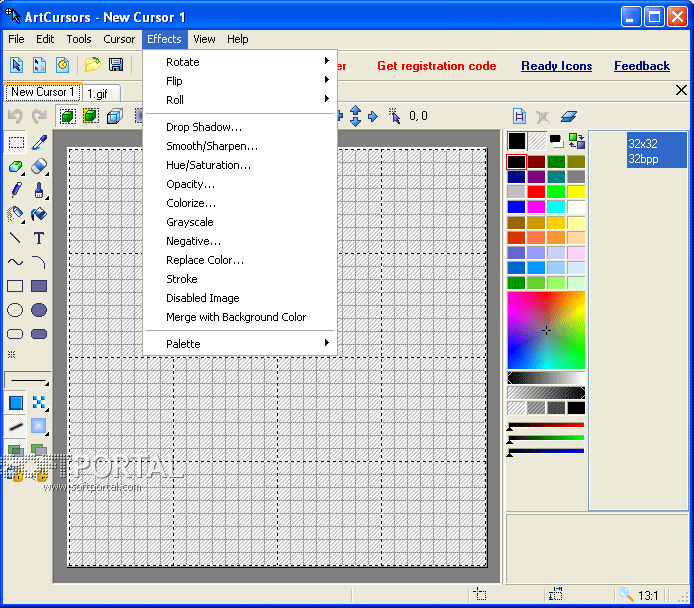Open the Tools menu
The image size is (694, 608).
click(79, 39)
